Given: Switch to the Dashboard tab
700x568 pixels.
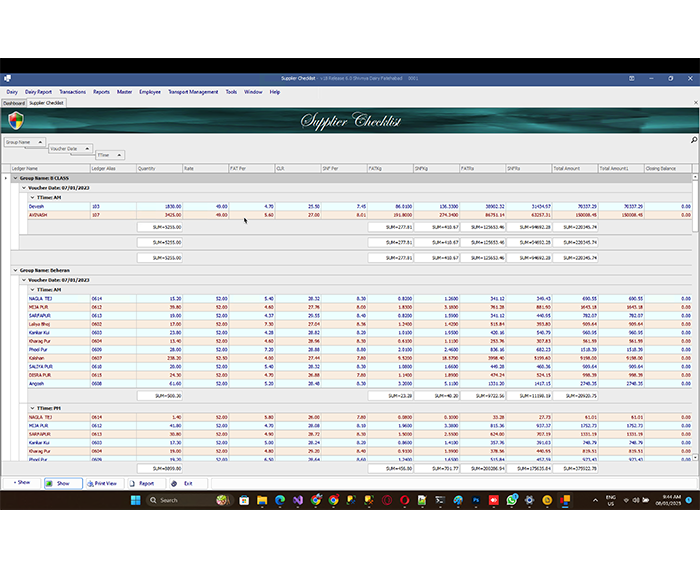Looking at the screenshot, I should (13, 102).
